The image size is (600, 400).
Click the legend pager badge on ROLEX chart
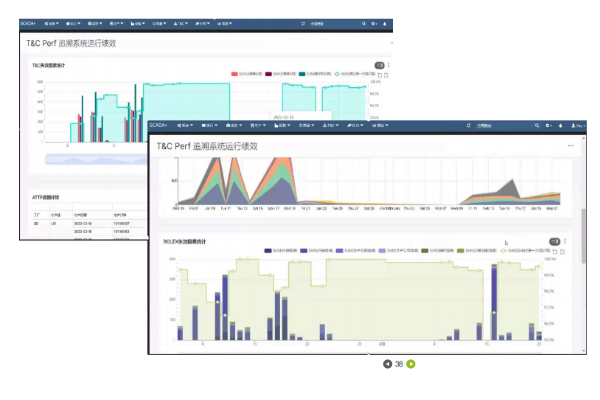pyautogui.click(x=553, y=242)
